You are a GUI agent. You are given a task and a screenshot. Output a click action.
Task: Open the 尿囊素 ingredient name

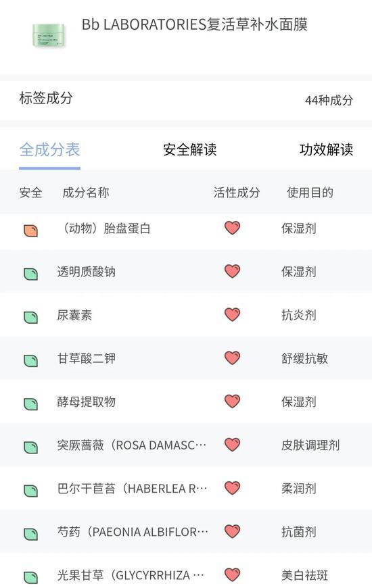click(74, 315)
